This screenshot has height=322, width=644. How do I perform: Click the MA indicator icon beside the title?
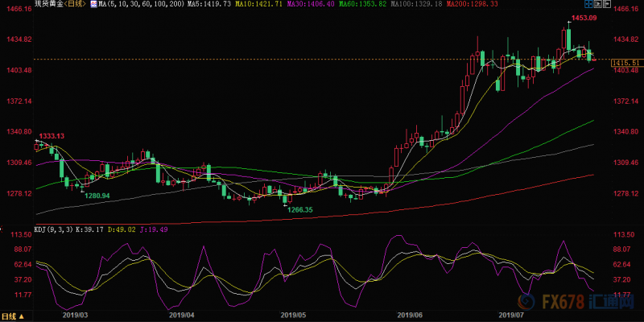(x=93, y=5)
